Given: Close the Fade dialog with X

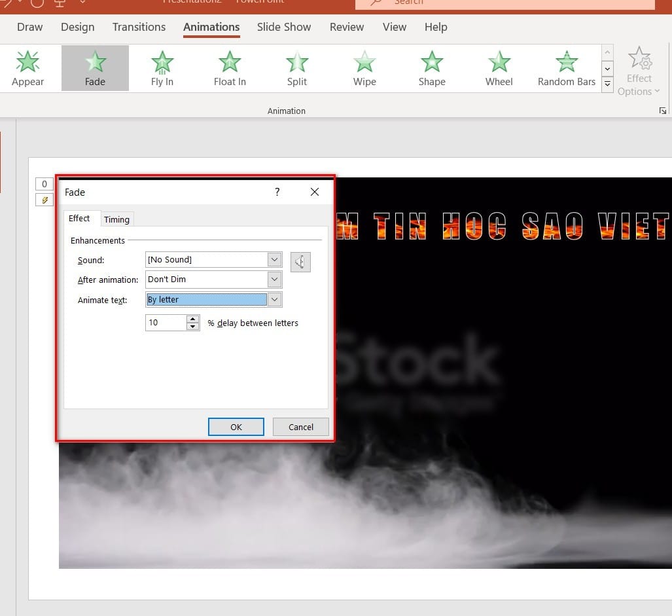Looking at the screenshot, I should 315,192.
